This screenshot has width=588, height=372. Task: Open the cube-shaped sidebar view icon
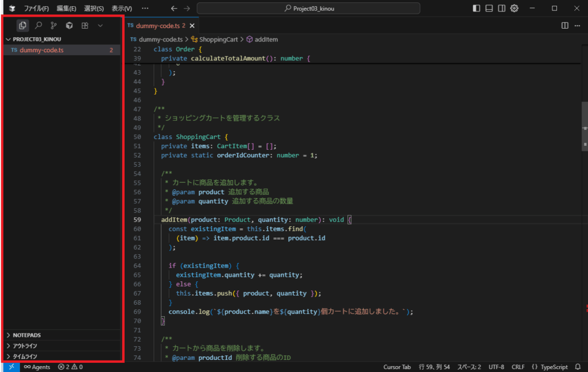pyautogui.click(x=69, y=25)
